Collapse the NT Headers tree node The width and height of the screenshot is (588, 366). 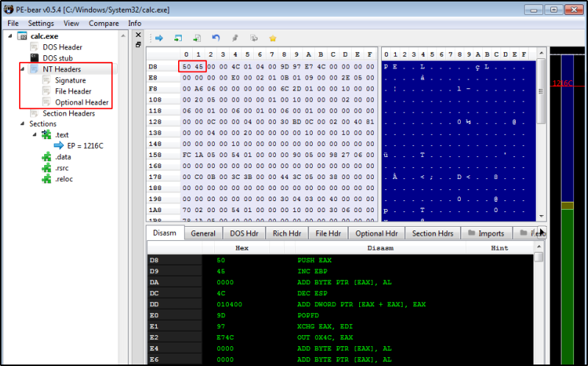pyautogui.click(x=22, y=69)
